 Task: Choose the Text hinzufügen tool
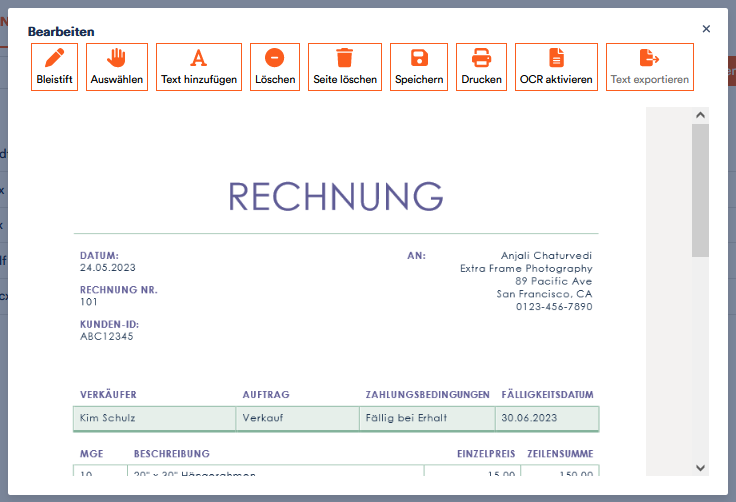[x=199, y=67]
